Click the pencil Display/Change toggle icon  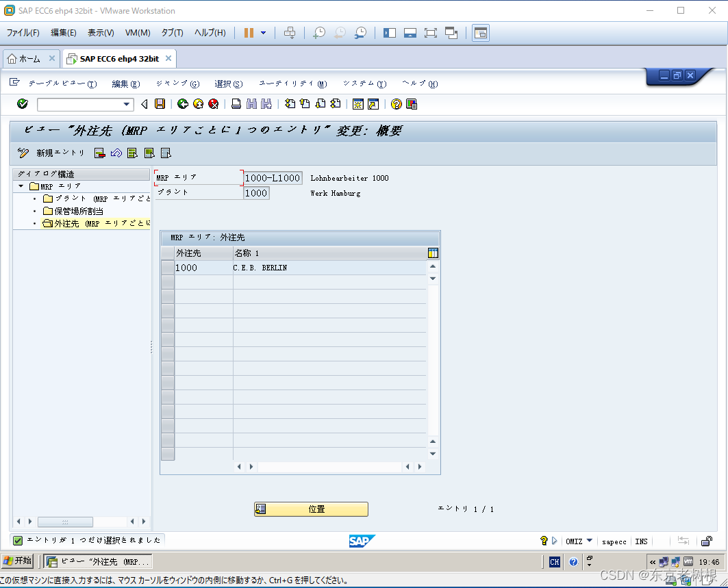23,153
